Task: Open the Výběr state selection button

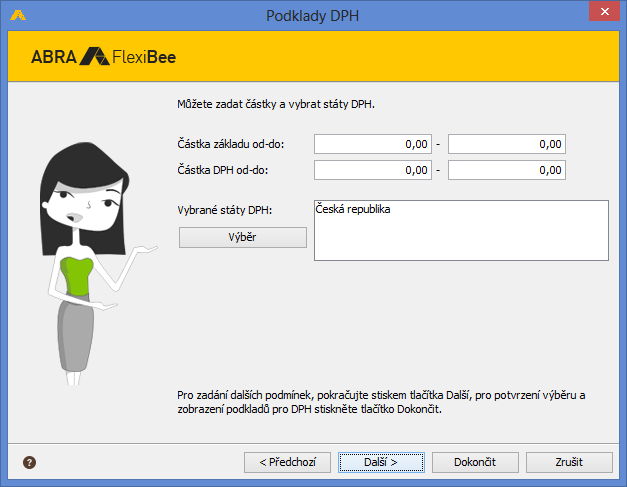Action: (x=243, y=238)
